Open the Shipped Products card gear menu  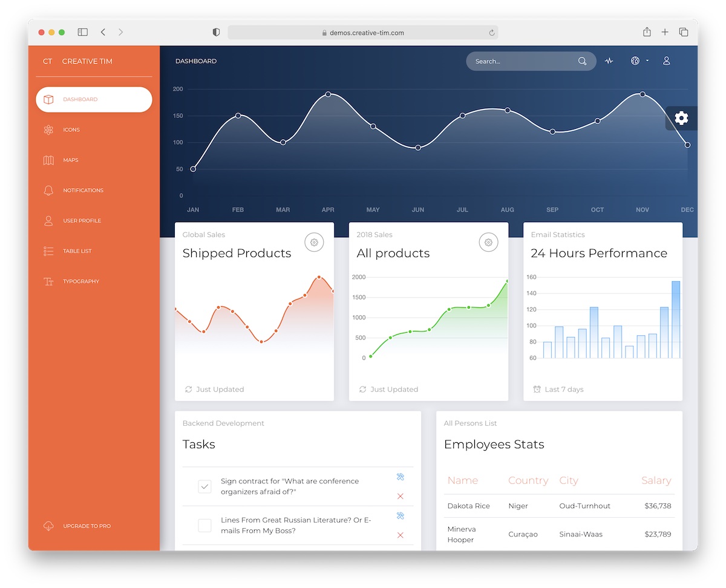(314, 243)
